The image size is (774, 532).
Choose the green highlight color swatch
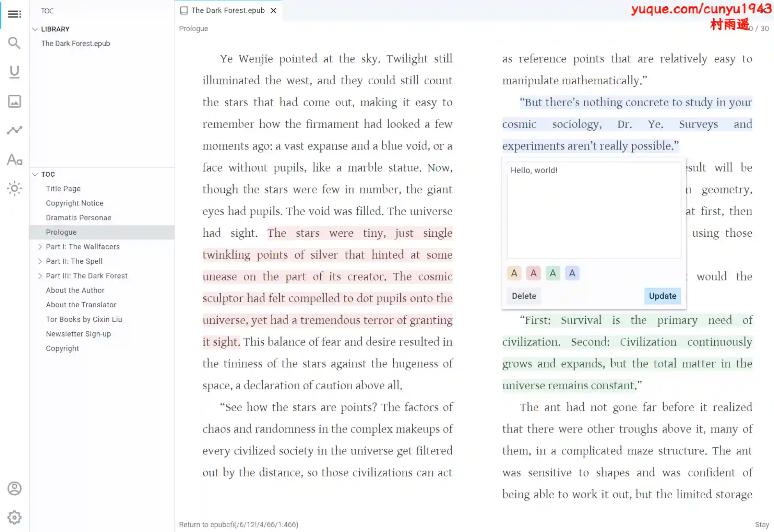552,273
